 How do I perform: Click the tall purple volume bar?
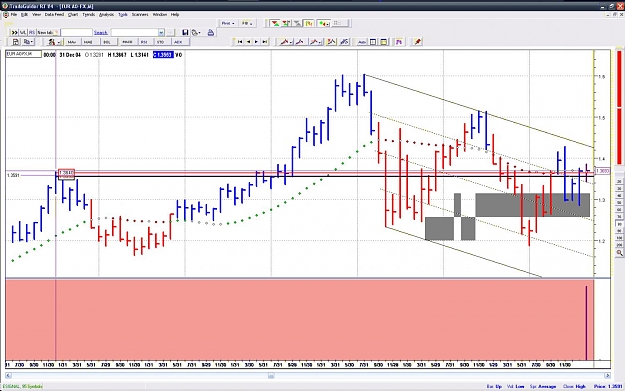click(x=586, y=323)
